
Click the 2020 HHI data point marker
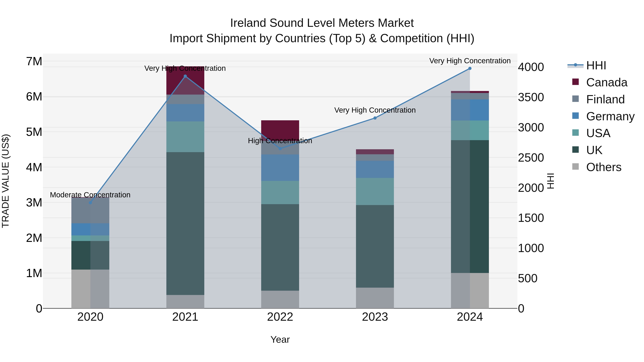tap(91, 203)
